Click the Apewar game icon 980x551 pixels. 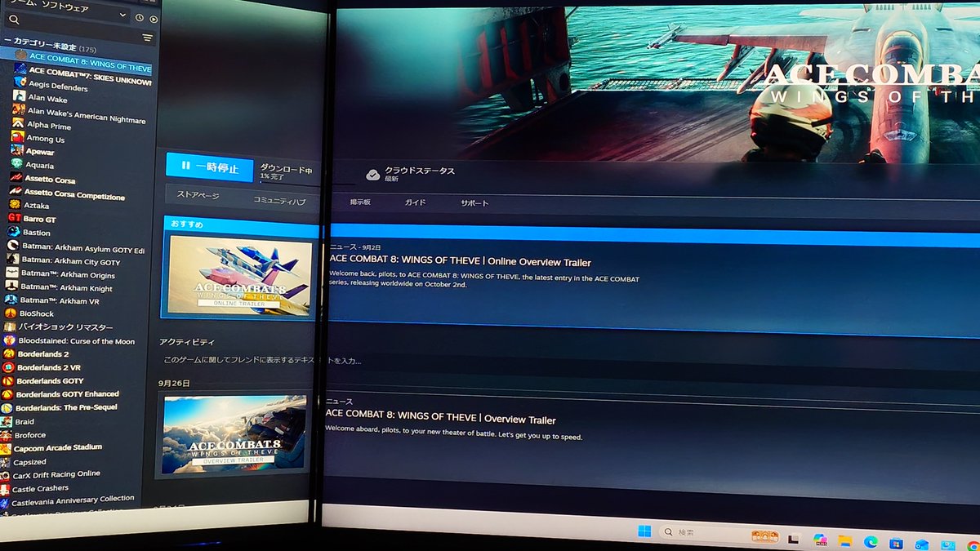(16, 150)
